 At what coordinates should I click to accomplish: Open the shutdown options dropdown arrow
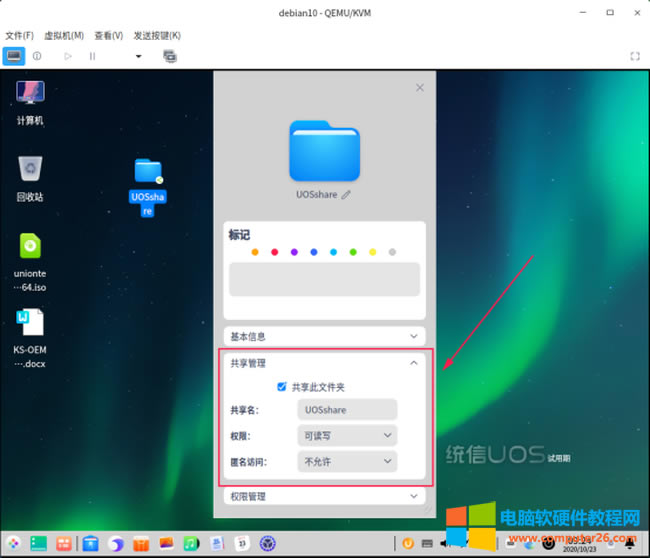(x=138, y=56)
